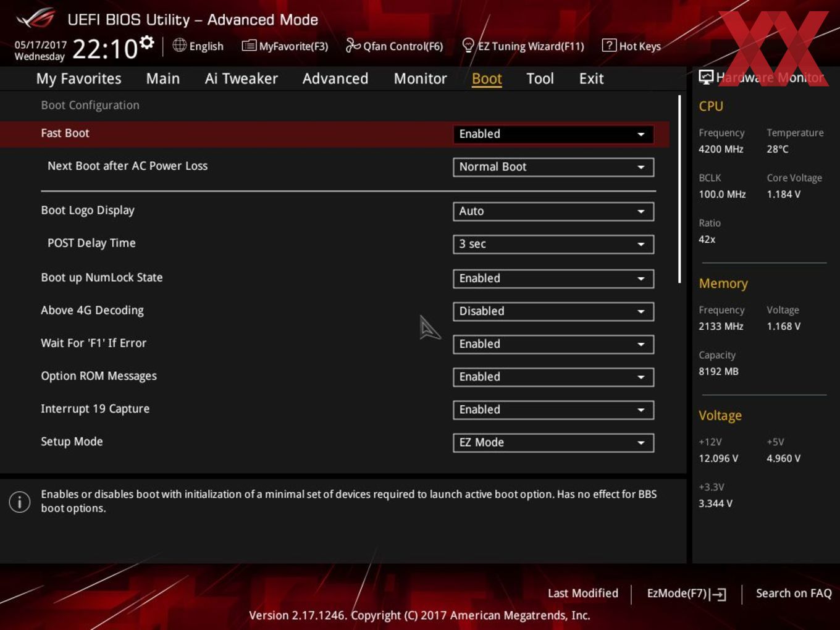Switch to the Monitor tab

point(421,78)
